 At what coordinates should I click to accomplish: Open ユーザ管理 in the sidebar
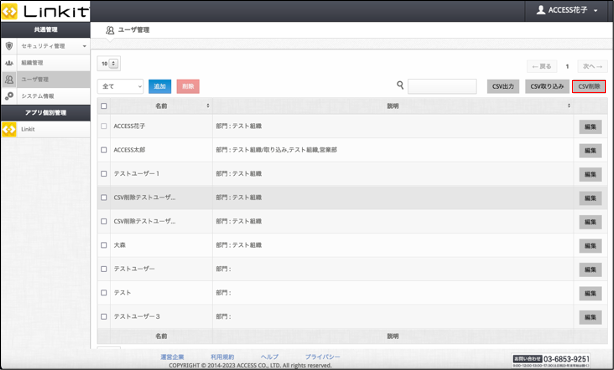pyautogui.click(x=45, y=79)
